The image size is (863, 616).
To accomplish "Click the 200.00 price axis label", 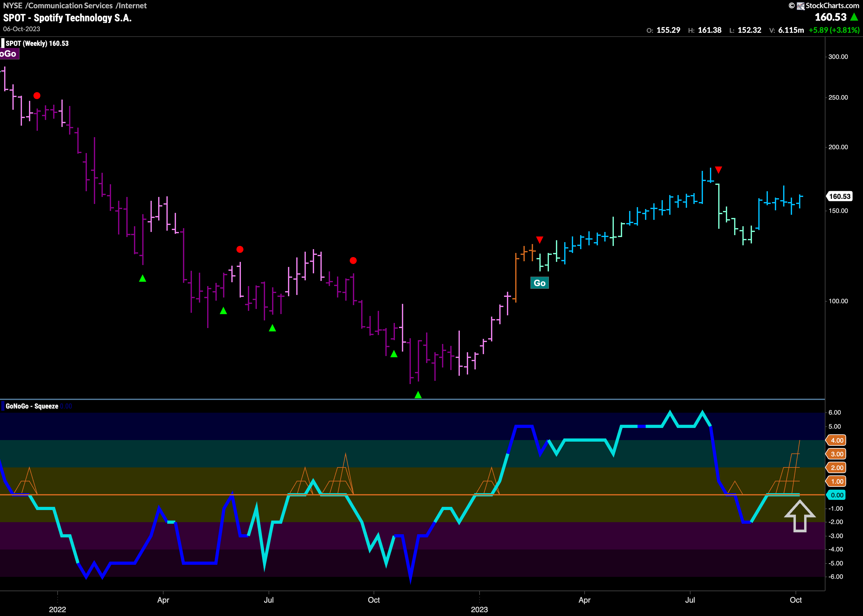I will pyautogui.click(x=838, y=147).
